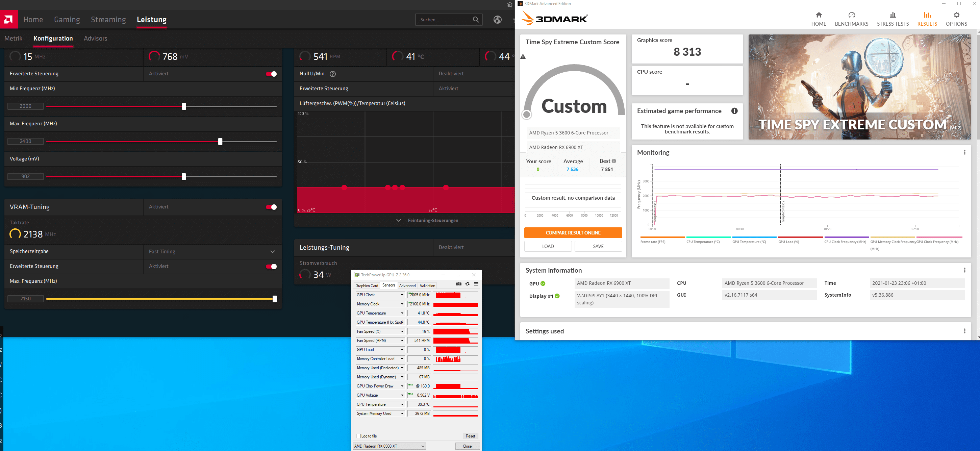Open the Settings used three-dot menu
The height and width of the screenshot is (451, 980).
[964, 331]
